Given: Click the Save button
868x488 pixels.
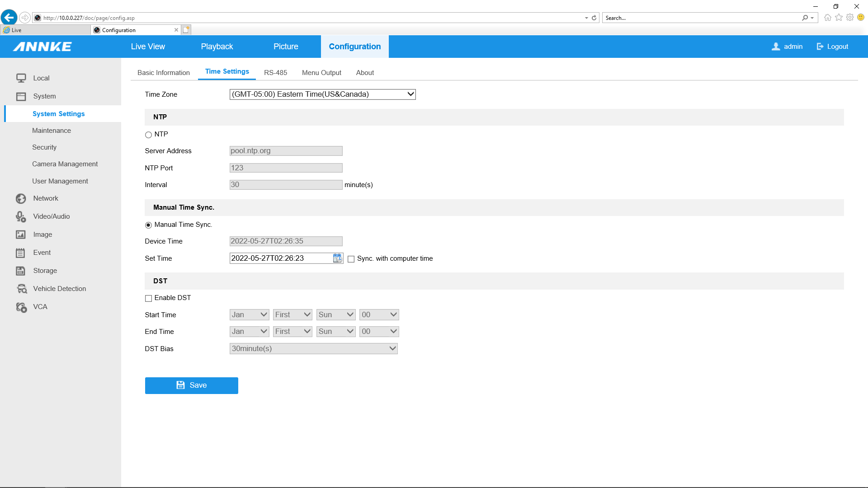Looking at the screenshot, I should coord(192,385).
